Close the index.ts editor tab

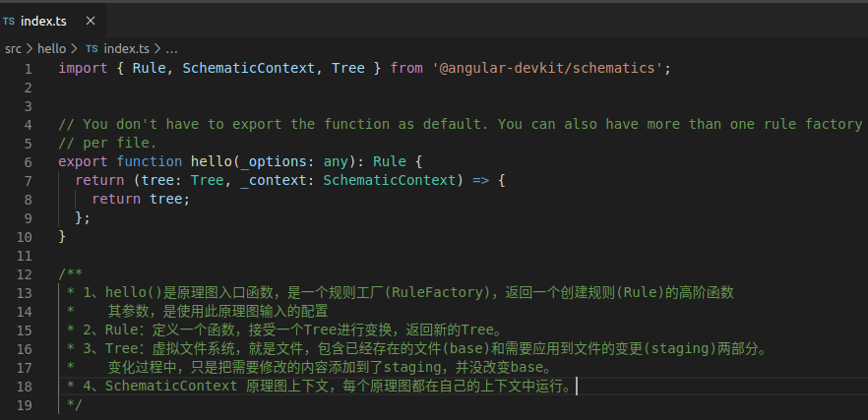[x=91, y=21]
